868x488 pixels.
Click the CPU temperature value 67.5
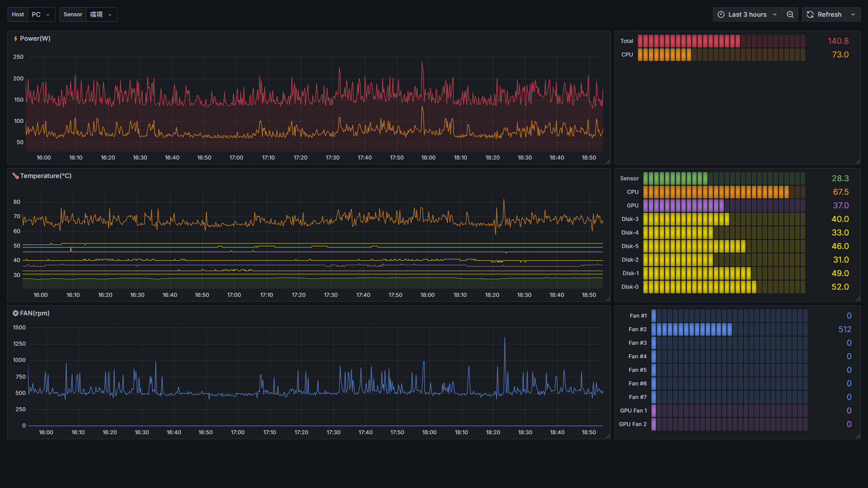[840, 192]
